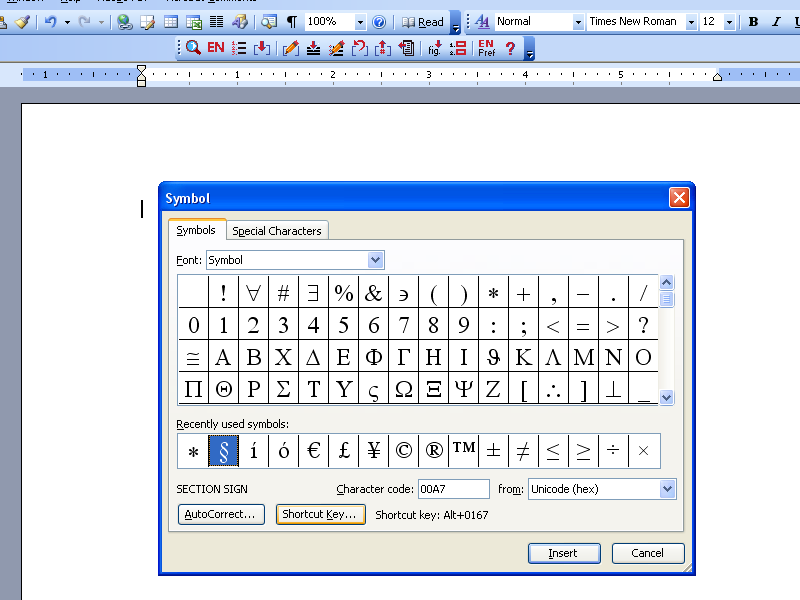Viewport: 800px width, 600px height.
Task: Click EndNote Insert Selected Citation icon
Action: coord(262,48)
